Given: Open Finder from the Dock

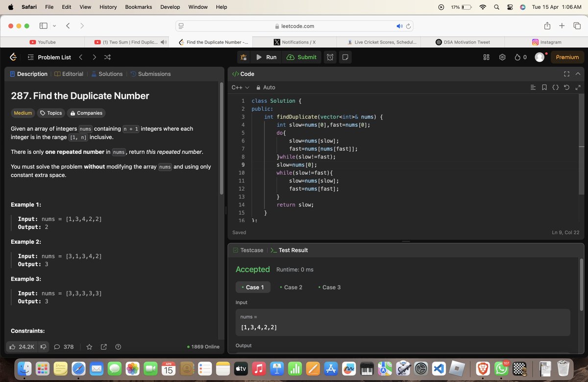Looking at the screenshot, I should coord(24,368).
